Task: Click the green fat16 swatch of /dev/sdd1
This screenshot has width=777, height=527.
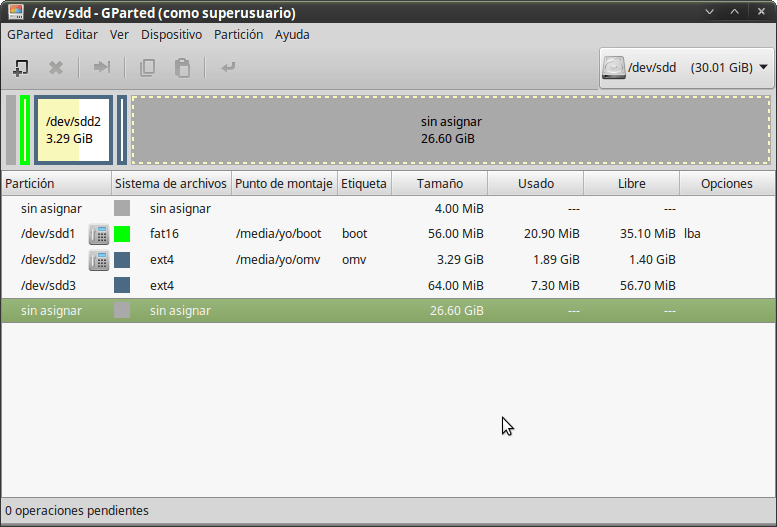Action: (x=122, y=234)
